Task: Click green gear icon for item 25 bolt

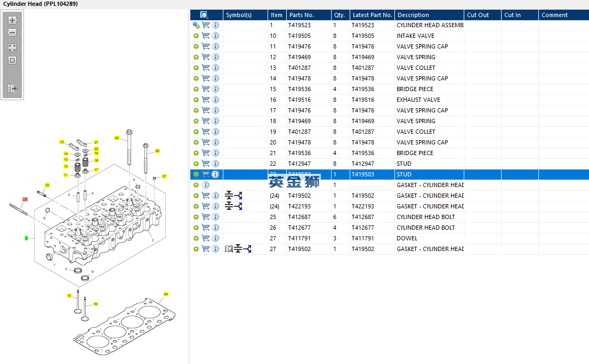Action: [196, 217]
